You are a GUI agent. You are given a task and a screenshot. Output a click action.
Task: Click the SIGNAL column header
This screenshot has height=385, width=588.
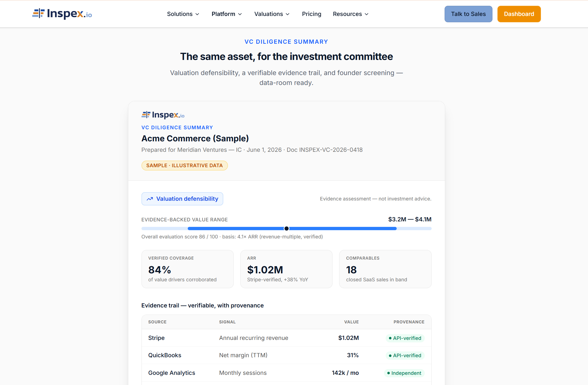(x=227, y=322)
